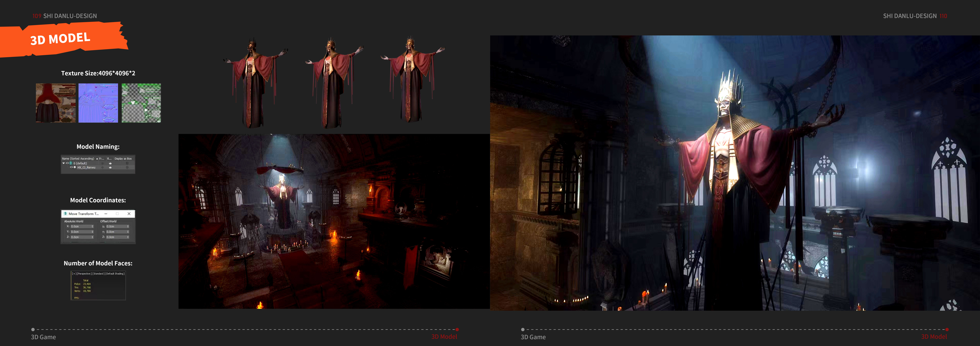Open the [Default Shading] viewport menu
Screen dimensions: 980x346
click(x=115, y=274)
